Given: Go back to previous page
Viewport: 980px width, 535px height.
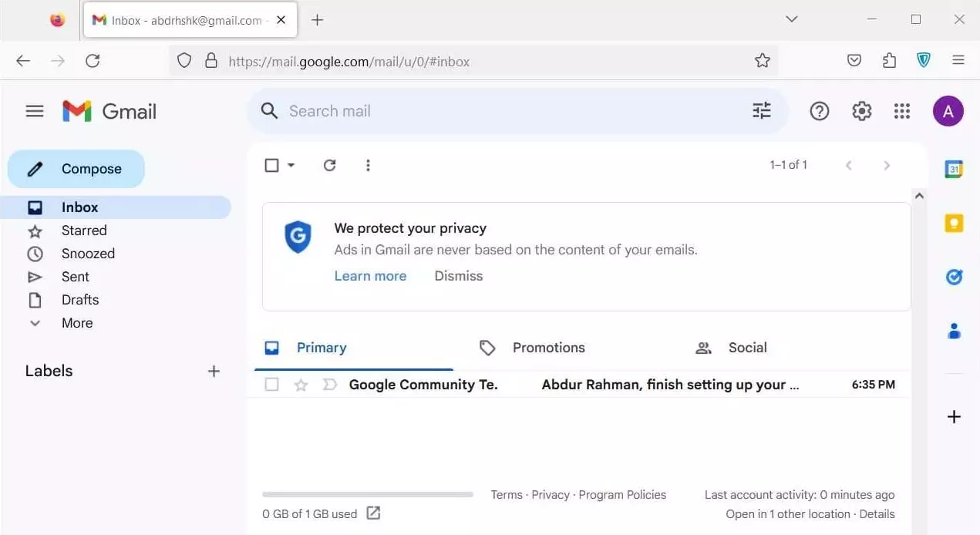Looking at the screenshot, I should (x=23, y=61).
